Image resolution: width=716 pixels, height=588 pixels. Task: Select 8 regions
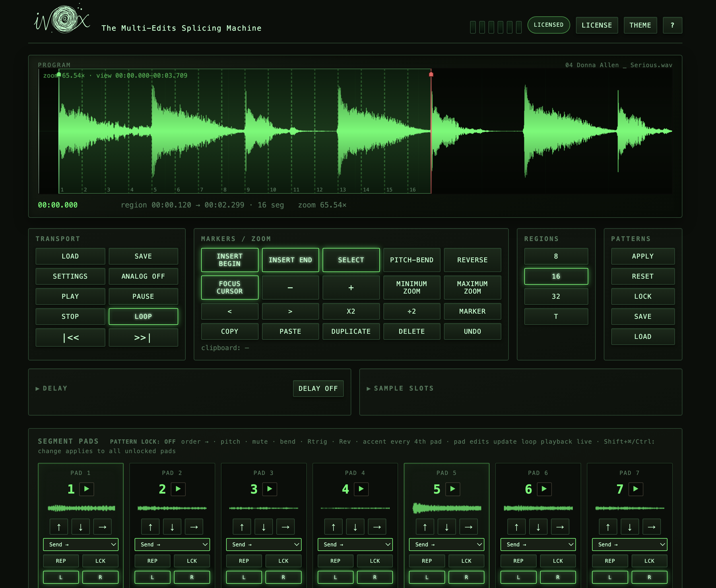(x=556, y=256)
